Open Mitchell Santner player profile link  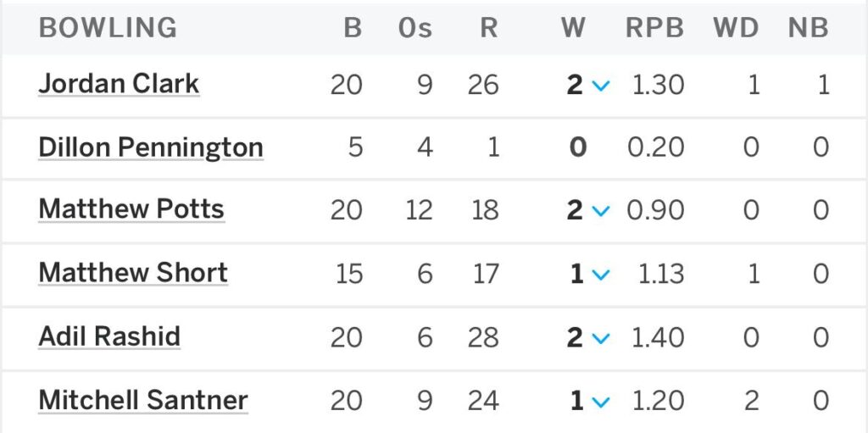coord(143,400)
